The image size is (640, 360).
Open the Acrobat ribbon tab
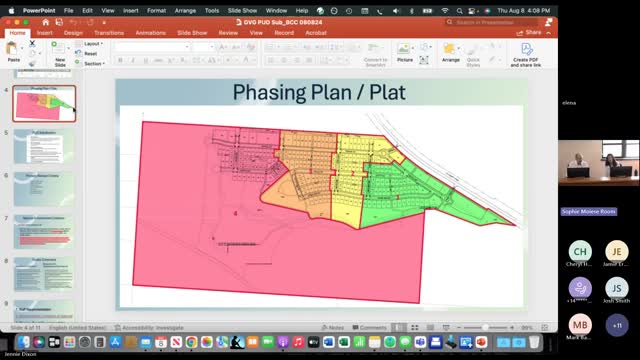316,33
